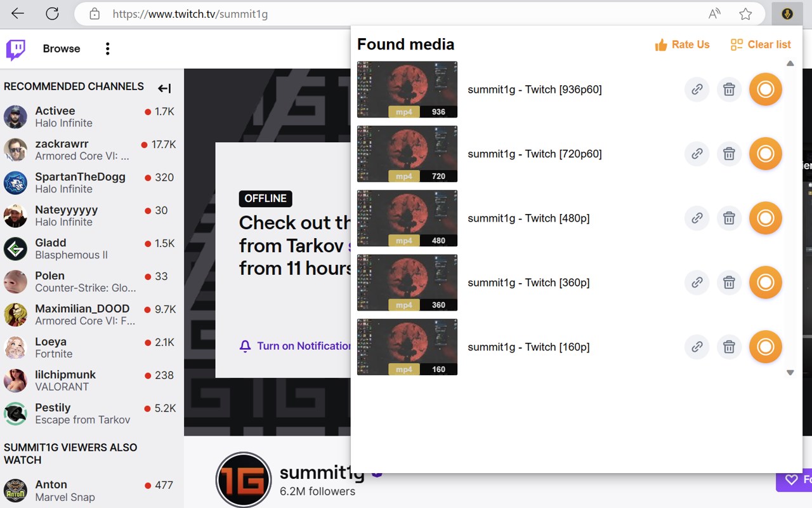Click the 936 mp4 thumbnail

pyautogui.click(x=407, y=90)
